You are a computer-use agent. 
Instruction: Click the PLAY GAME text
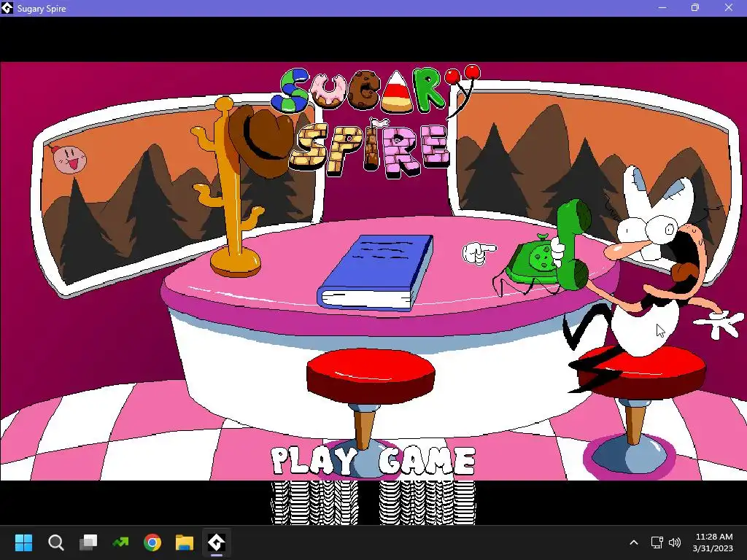tap(373, 461)
